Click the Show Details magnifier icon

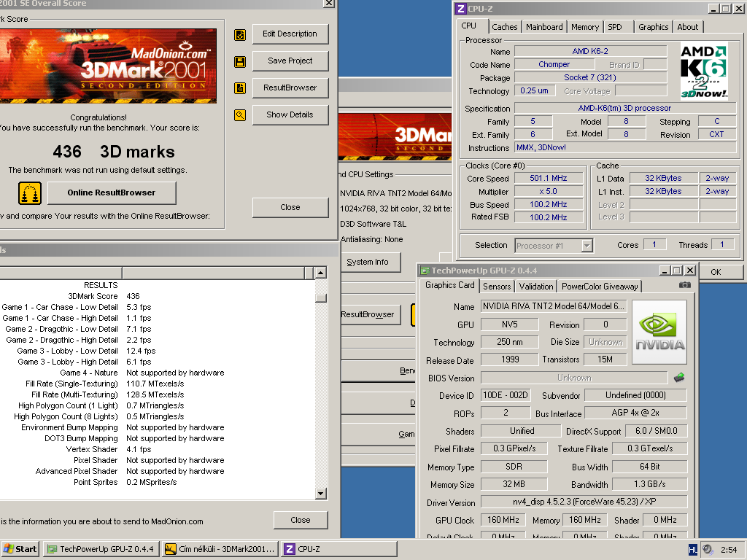pos(240,114)
